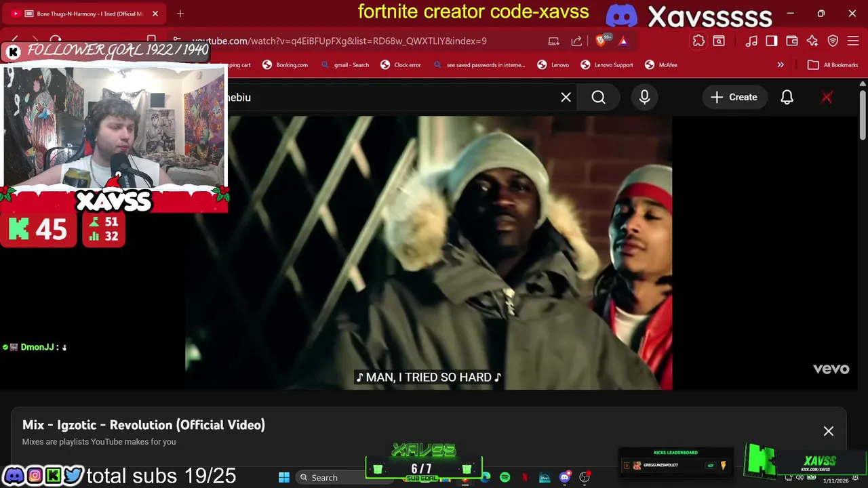Click the video player to pause

pyautogui.click(x=429, y=252)
